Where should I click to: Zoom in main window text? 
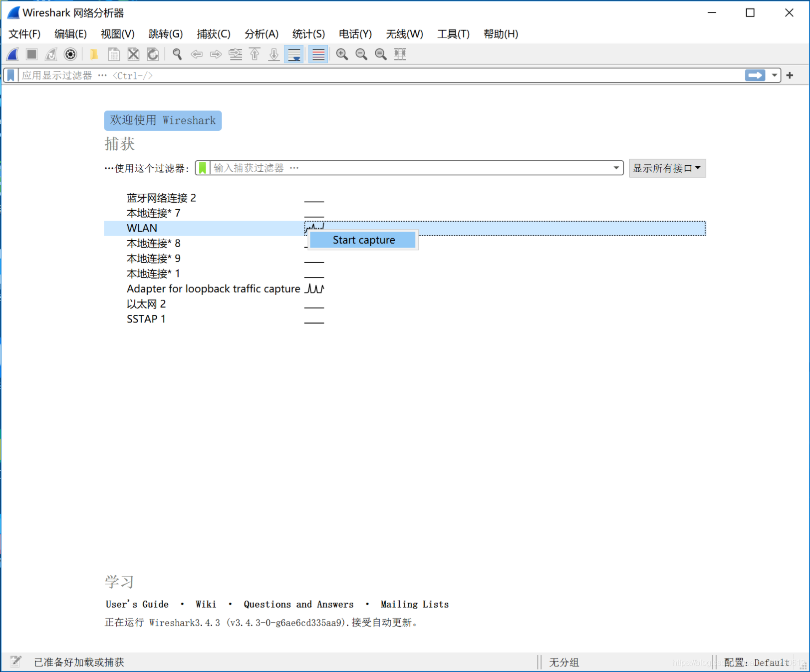pos(342,54)
